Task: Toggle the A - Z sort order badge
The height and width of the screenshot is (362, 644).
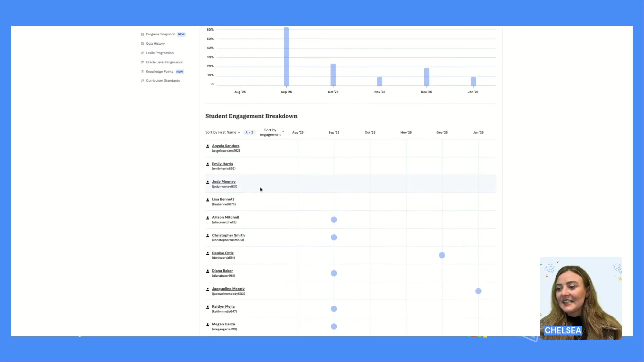Action: pos(249,133)
